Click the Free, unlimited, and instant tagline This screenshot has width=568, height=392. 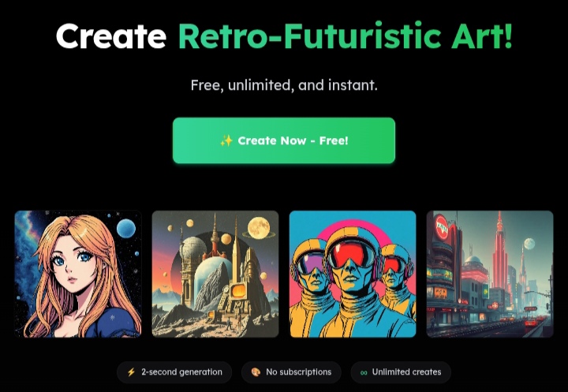point(284,85)
